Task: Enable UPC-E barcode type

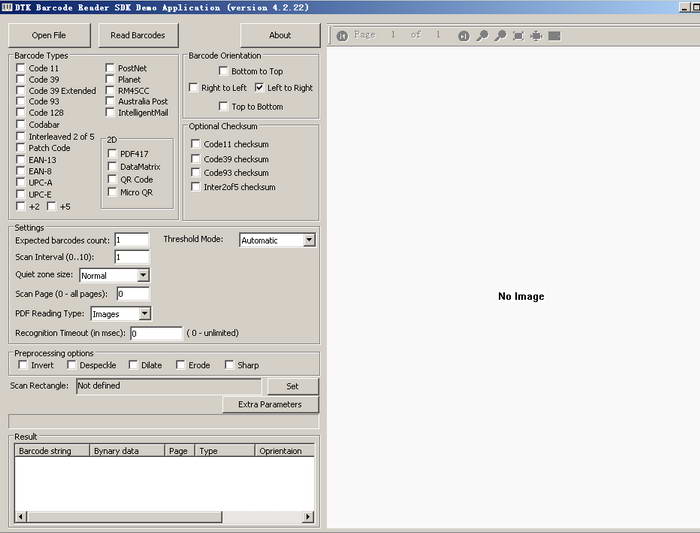Action: (x=21, y=194)
